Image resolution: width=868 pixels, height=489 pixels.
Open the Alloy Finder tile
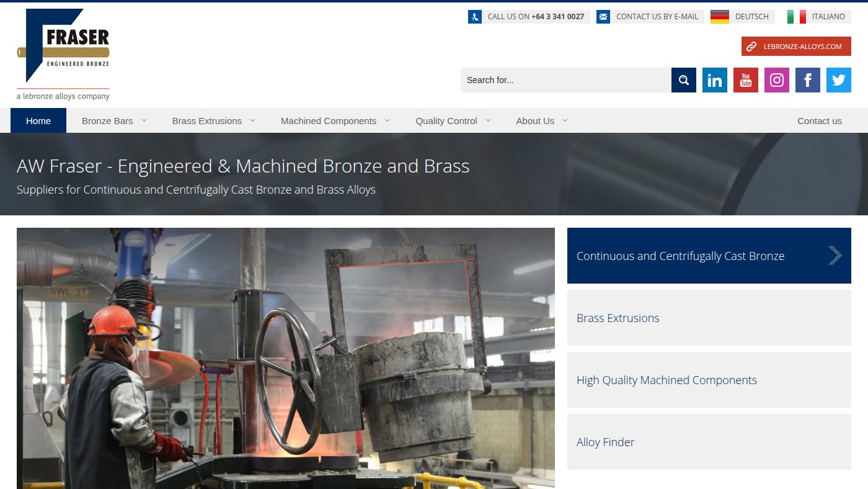click(x=709, y=442)
